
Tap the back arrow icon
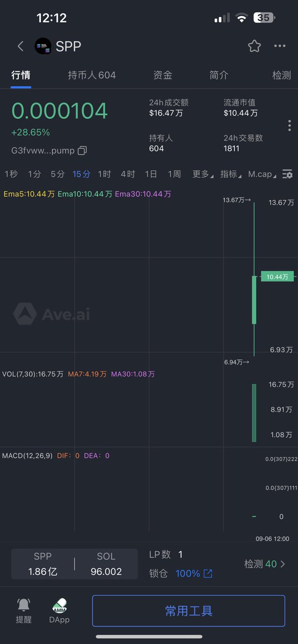(20, 46)
